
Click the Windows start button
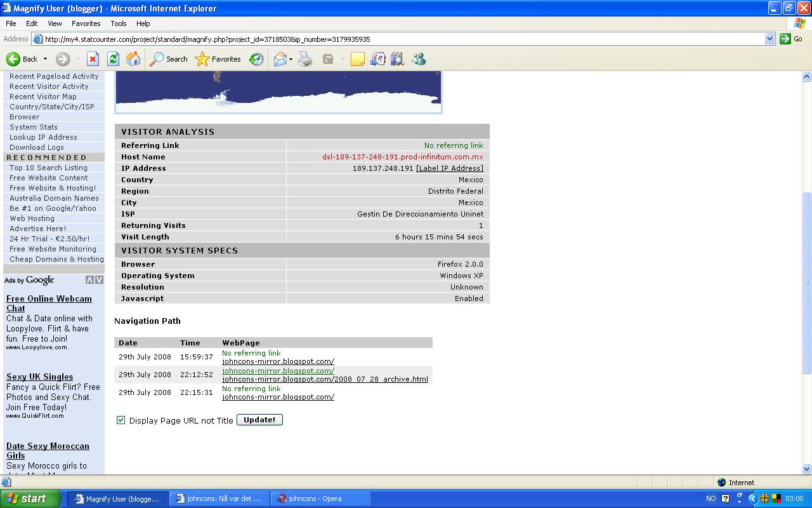pyautogui.click(x=30, y=498)
